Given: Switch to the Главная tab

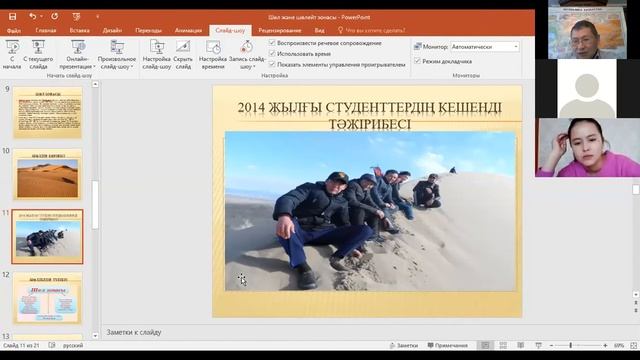Looking at the screenshot, I should click(46, 30).
